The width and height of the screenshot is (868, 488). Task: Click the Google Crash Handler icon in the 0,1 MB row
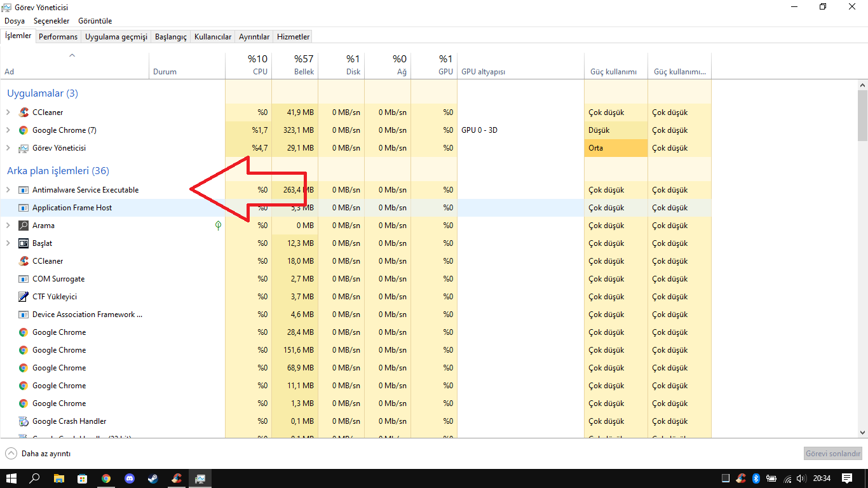click(x=24, y=421)
